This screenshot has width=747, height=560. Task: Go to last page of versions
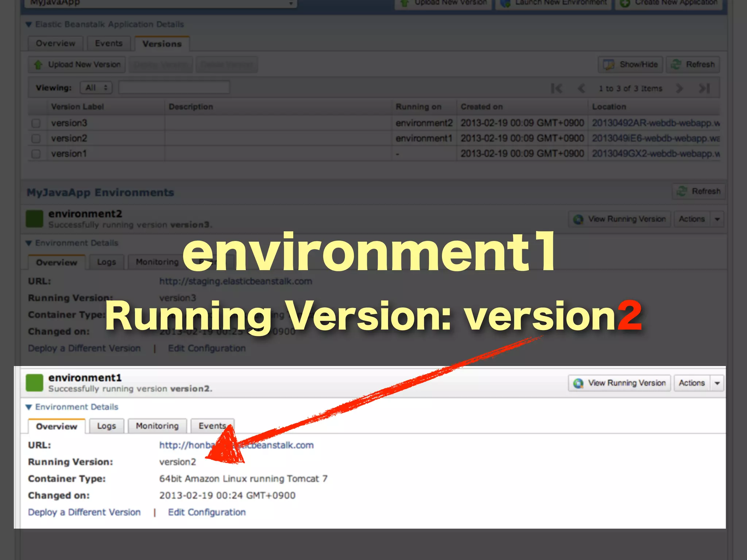(x=704, y=88)
